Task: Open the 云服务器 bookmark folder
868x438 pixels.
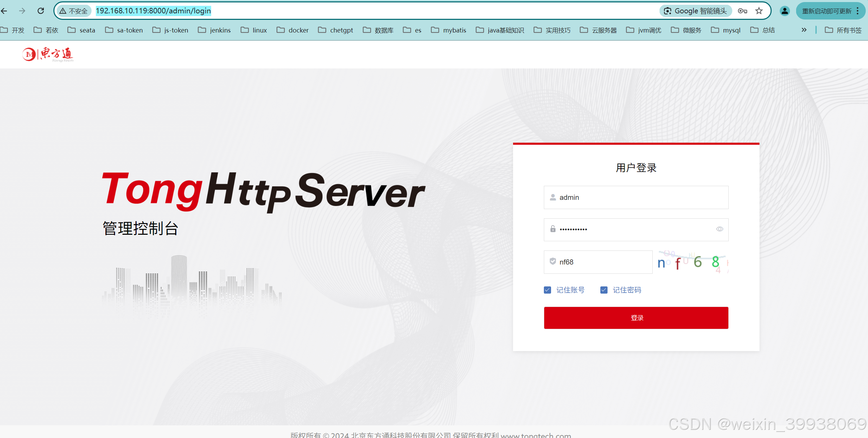Action: pos(598,30)
